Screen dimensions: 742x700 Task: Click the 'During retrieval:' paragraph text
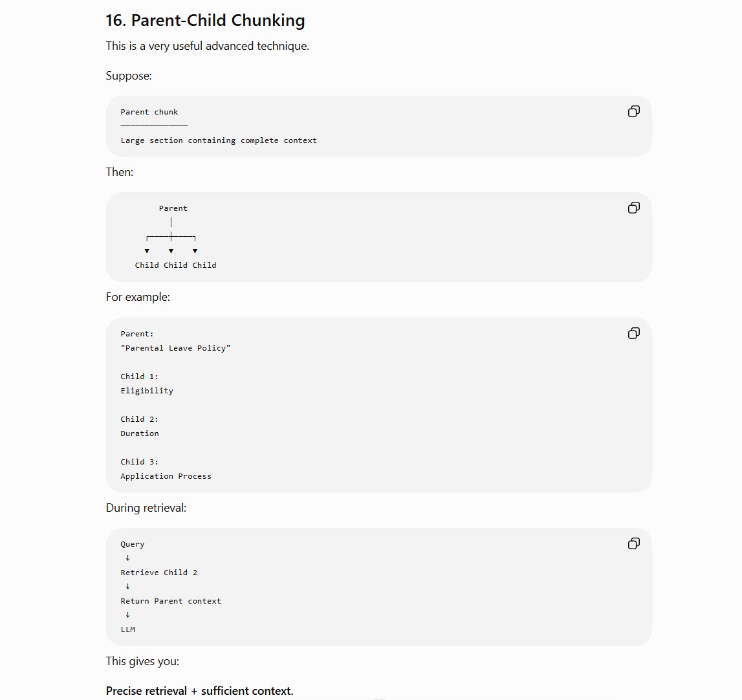tap(146, 508)
